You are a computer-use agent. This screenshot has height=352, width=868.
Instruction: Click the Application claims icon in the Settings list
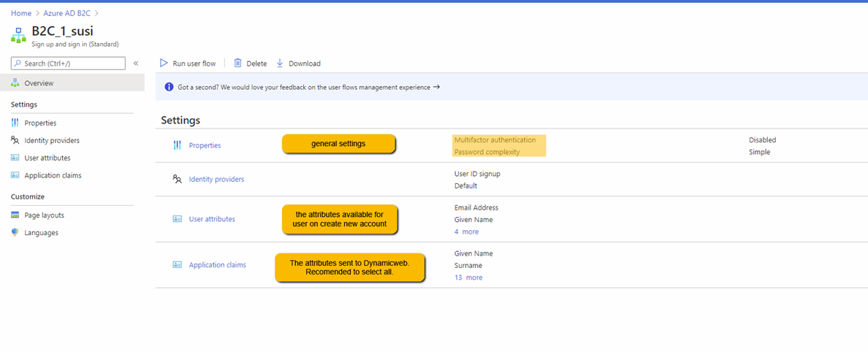(177, 265)
